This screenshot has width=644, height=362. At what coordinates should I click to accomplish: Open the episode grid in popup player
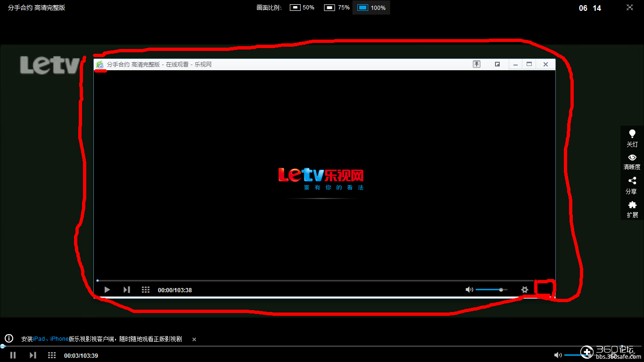click(x=146, y=290)
